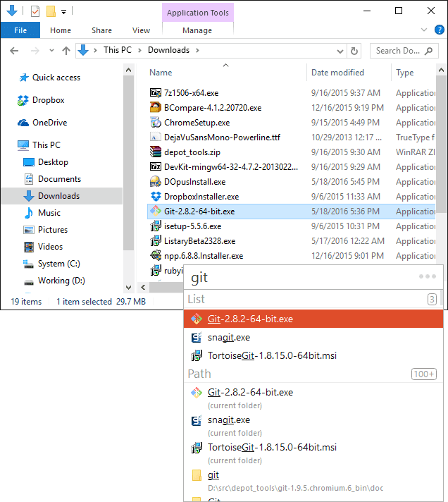Switch to the View ribbon tab

(x=141, y=30)
